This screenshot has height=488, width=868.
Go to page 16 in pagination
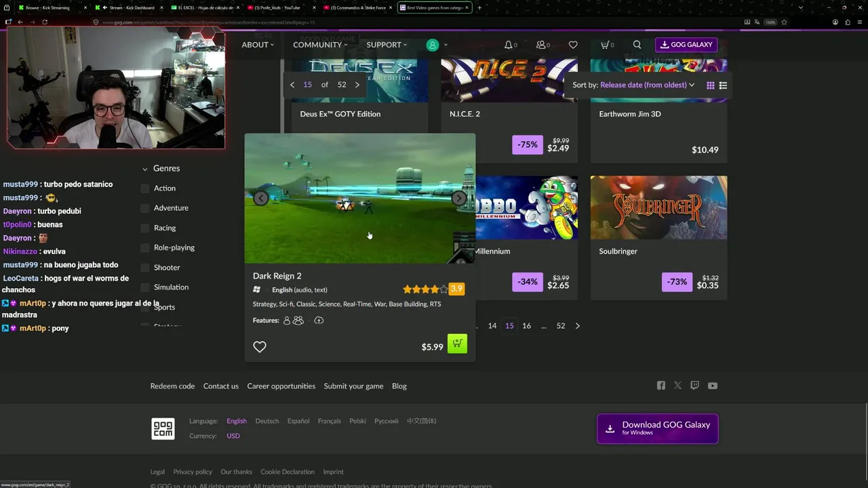pos(526,326)
